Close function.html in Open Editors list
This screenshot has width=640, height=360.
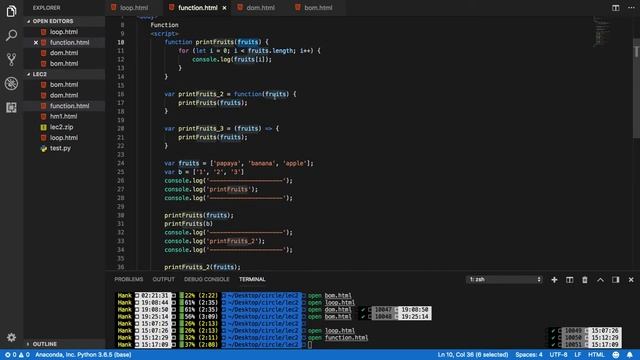[36, 42]
